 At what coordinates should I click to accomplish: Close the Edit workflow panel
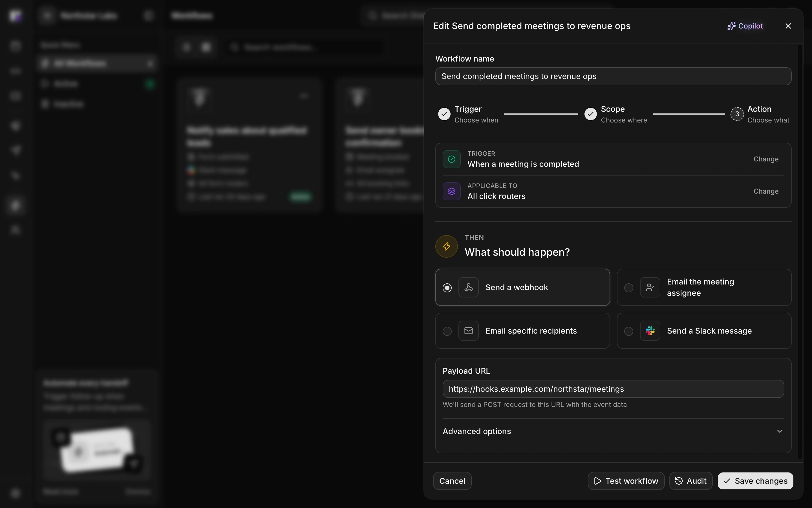tap(788, 26)
